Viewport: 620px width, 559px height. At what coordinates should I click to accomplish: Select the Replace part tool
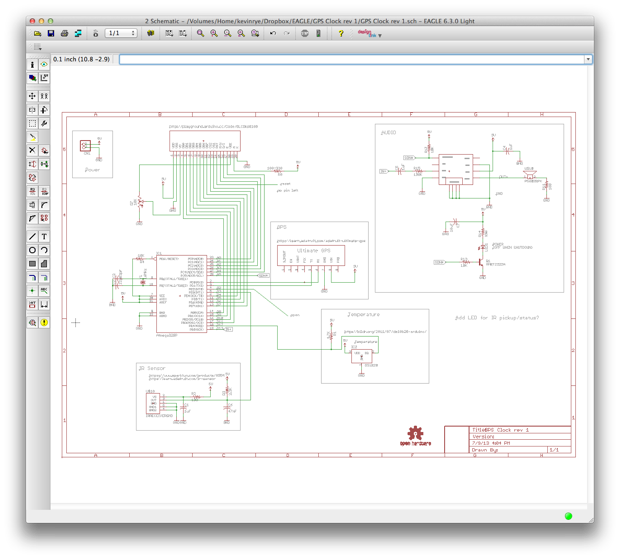click(44, 164)
